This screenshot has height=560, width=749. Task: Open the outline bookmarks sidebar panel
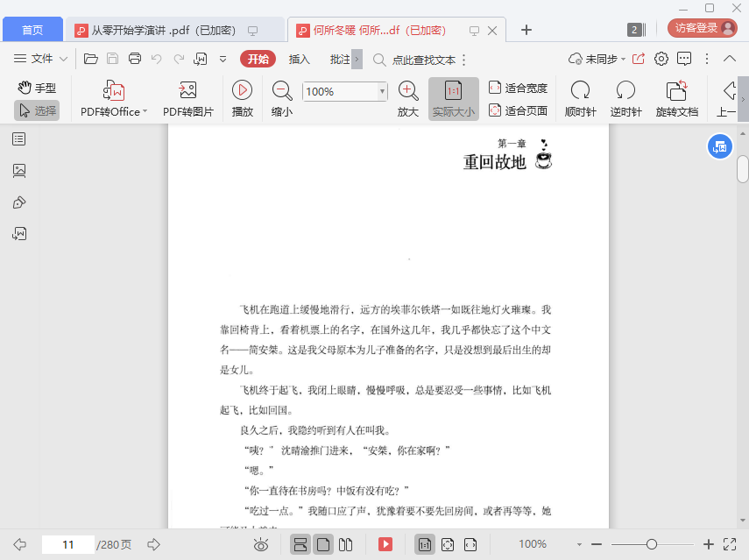pos(19,139)
